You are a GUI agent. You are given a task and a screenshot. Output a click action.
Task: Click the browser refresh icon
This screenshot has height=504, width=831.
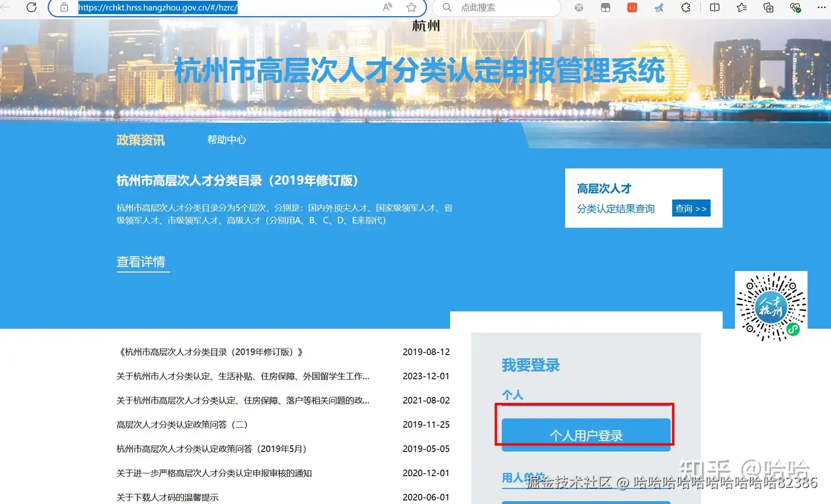pos(32,7)
